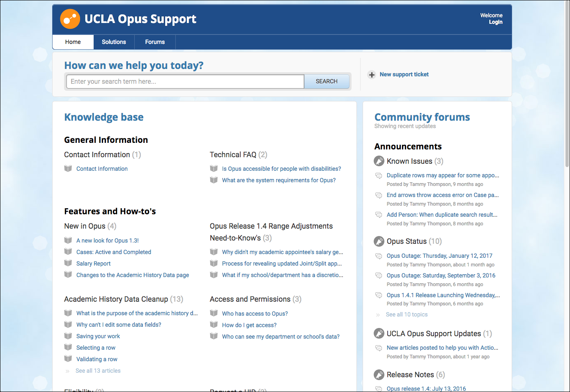Viewport: 570px width, 392px height.
Task: Click the book icon next to Saving your work
Action: (68, 336)
